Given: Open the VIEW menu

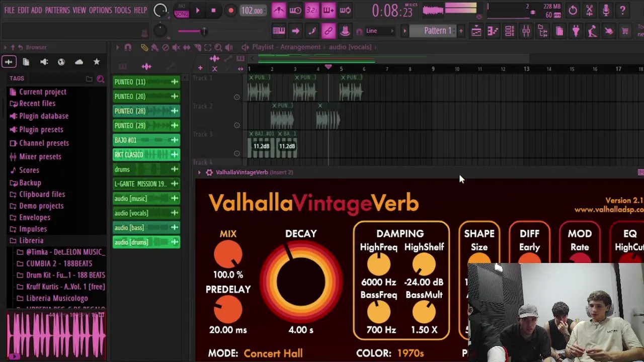Looking at the screenshot, I should click(79, 10).
